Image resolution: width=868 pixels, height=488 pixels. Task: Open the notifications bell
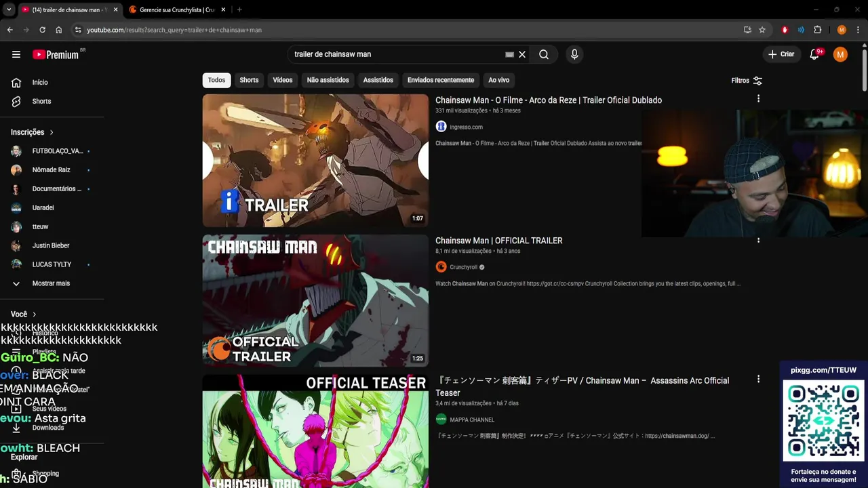814,54
